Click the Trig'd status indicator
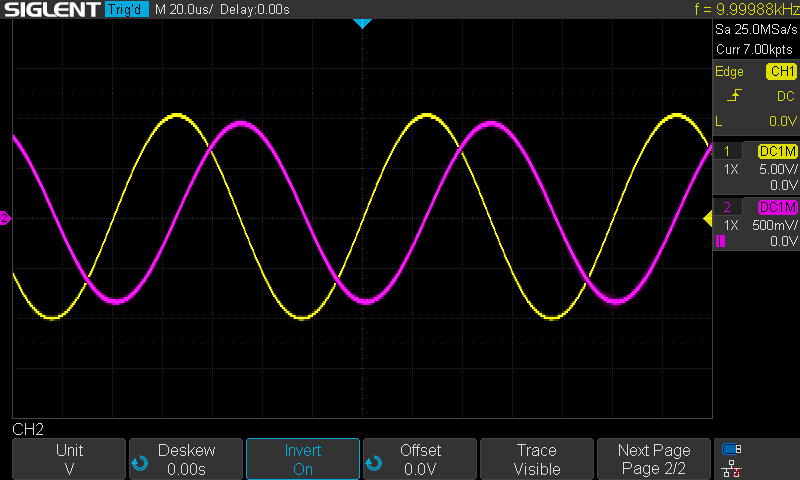Screen dimensions: 800x480 (127, 9)
